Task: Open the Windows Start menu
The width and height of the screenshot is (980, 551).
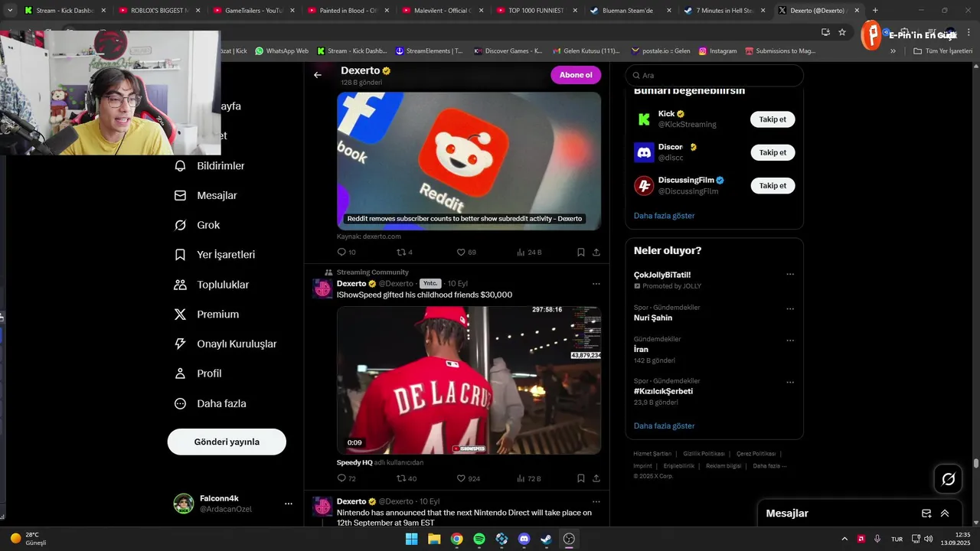Action: (411, 539)
